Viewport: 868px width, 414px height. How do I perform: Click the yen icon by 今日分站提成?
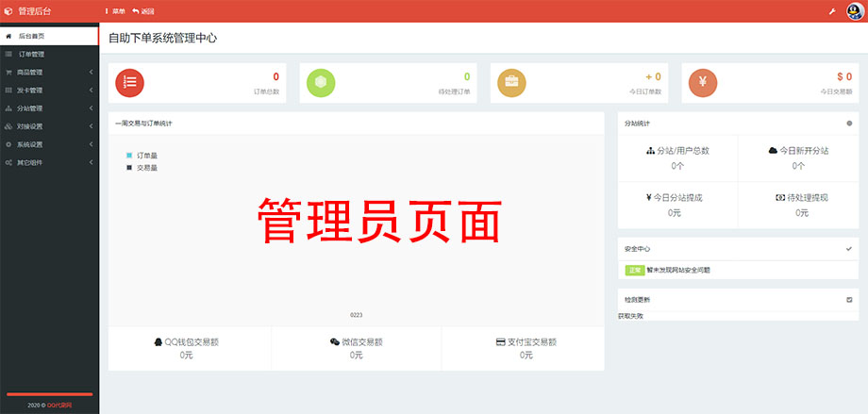pos(648,198)
